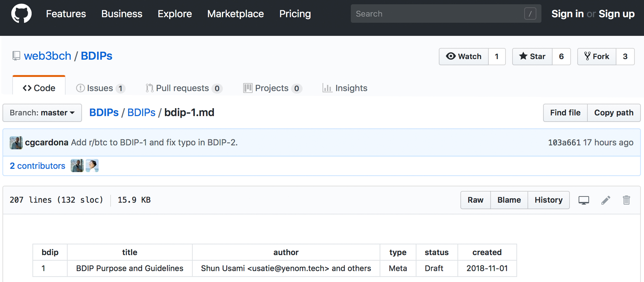Click the Sign up link
The width and height of the screenshot is (644, 282).
click(616, 14)
